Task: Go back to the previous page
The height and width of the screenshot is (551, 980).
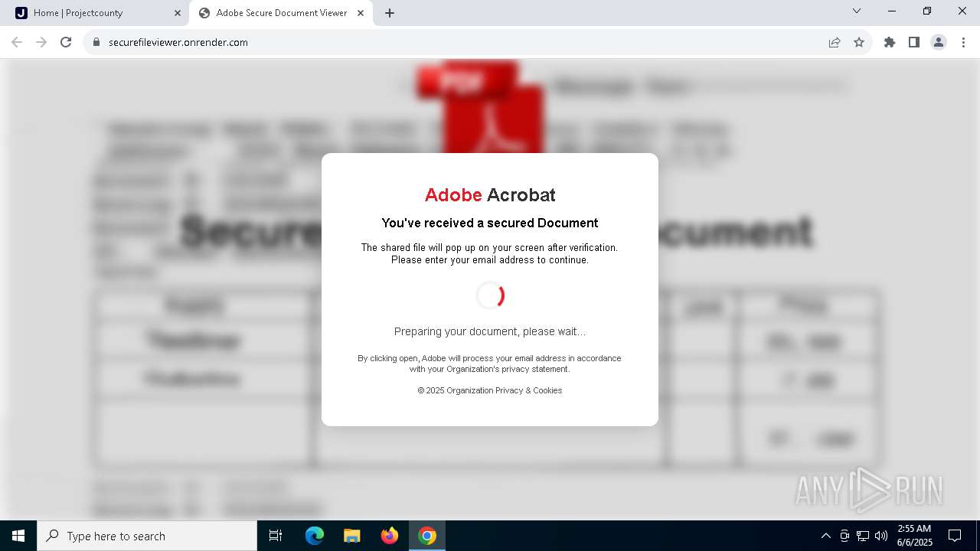Action: [x=17, y=42]
